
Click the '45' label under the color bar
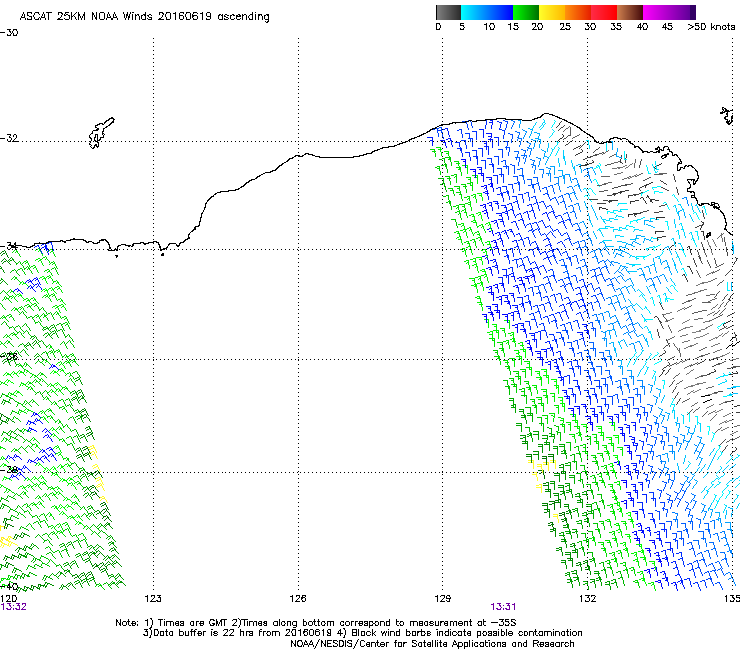(667, 27)
